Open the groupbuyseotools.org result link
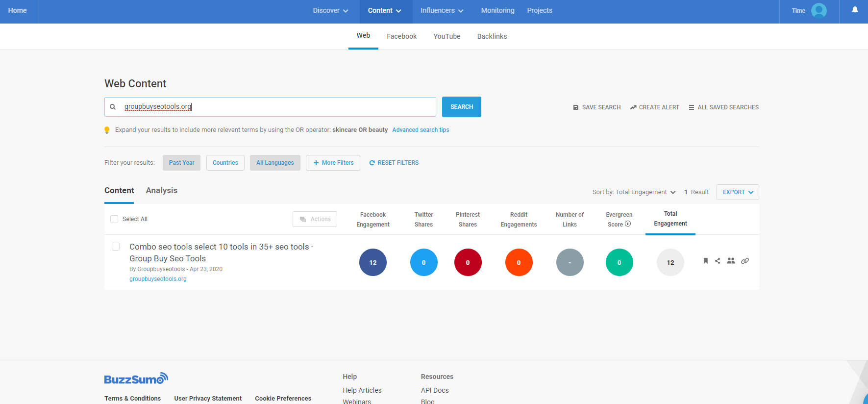The width and height of the screenshot is (868, 404). pyautogui.click(x=158, y=279)
